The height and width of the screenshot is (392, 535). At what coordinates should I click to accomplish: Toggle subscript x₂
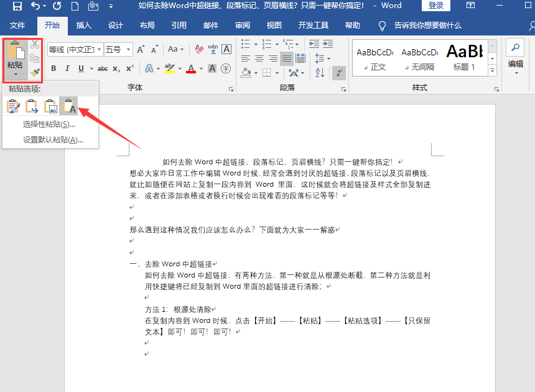pyautogui.click(x=116, y=69)
